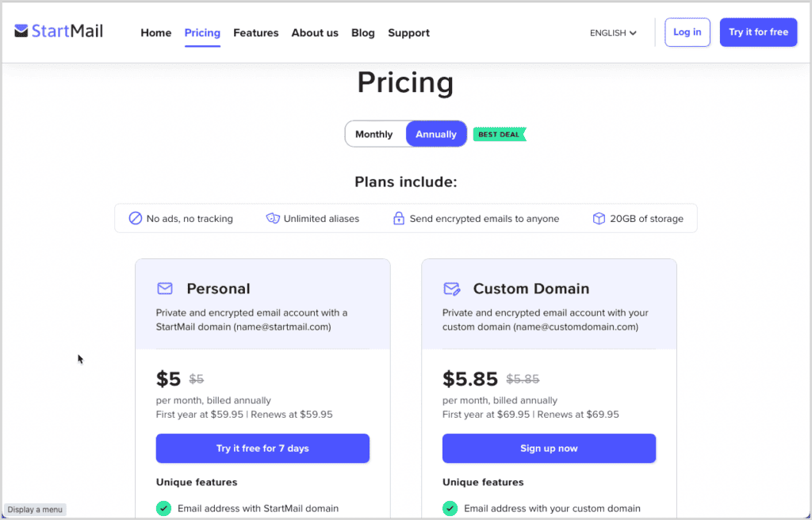This screenshot has height=520, width=812.
Task: Click the Custom Domain envelope icon
Action: 452,289
